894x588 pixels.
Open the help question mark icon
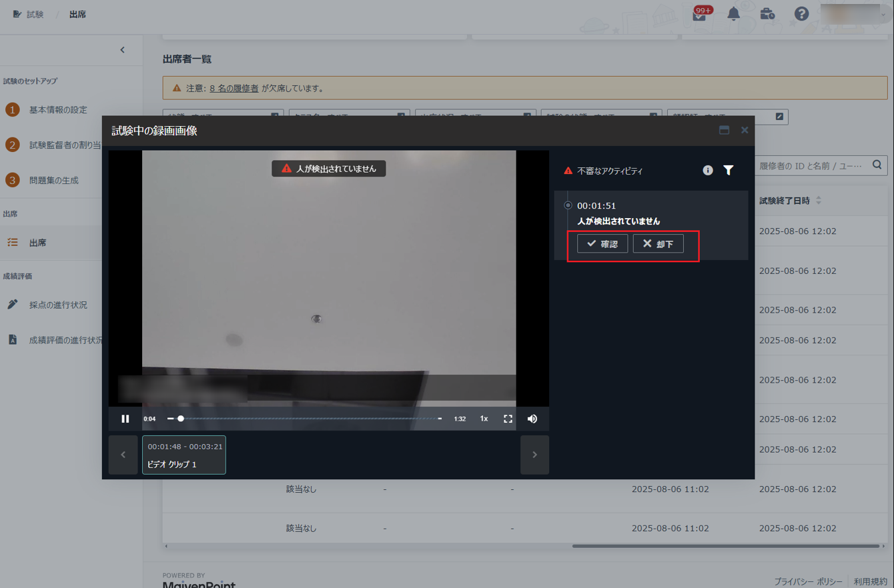pyautogui.click(x=801, y=14)
